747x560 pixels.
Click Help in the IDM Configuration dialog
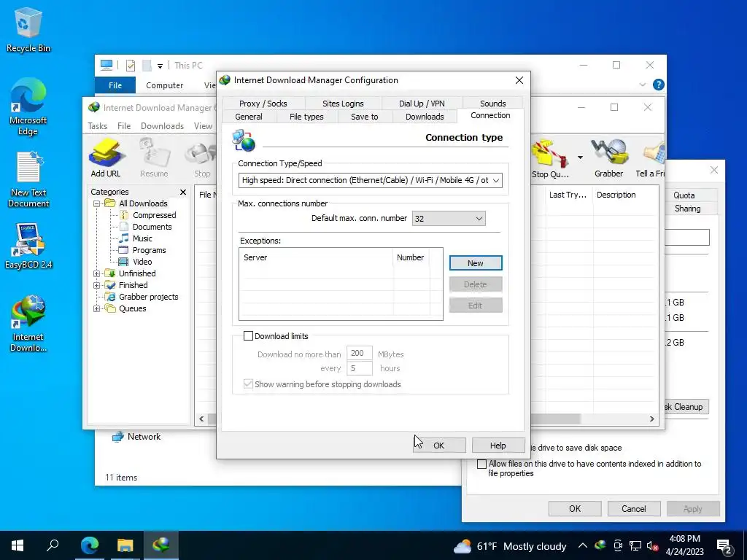coord(498,446)
